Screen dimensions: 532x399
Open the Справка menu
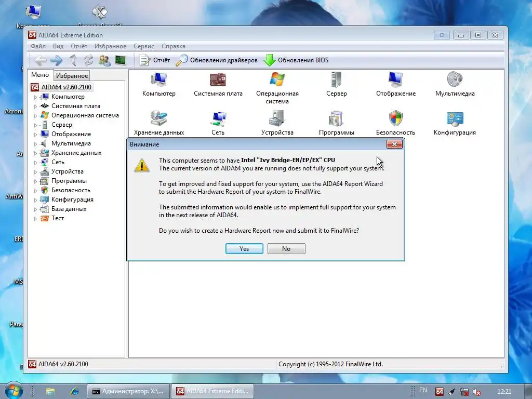[174, 46]
